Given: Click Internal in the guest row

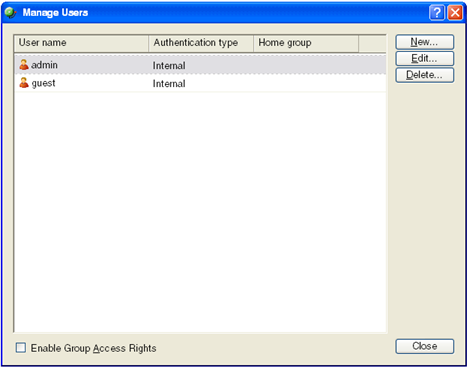Looking at the screenshot, I should point(169,84).
